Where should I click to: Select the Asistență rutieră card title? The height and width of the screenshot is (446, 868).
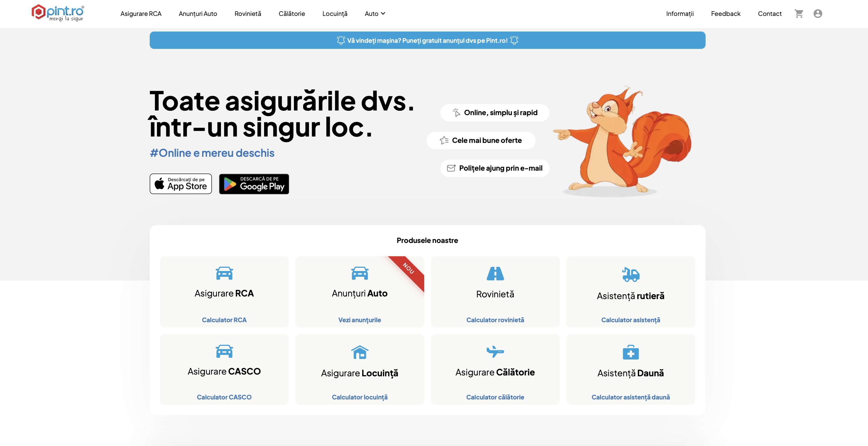[x=631, y=296]
